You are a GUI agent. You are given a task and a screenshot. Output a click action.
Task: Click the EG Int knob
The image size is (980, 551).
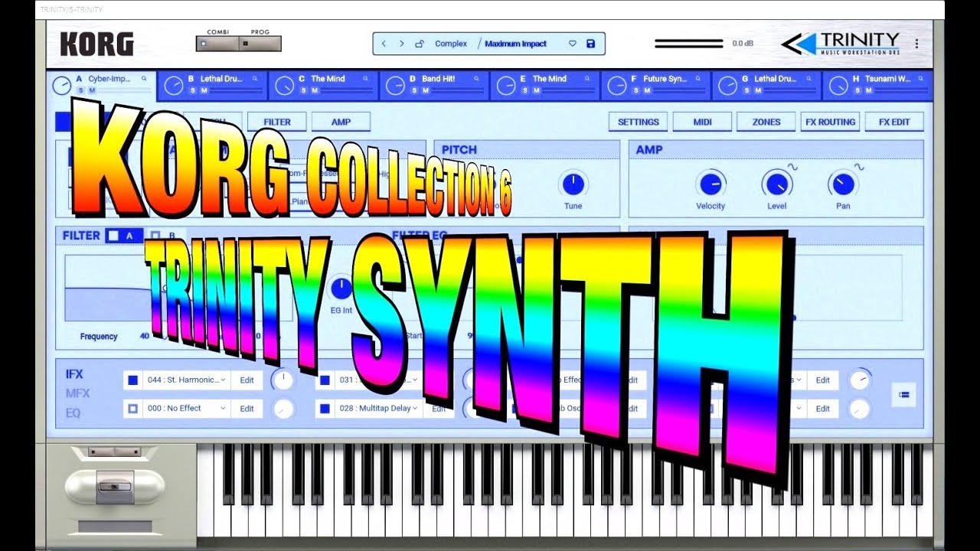[341, 288]
